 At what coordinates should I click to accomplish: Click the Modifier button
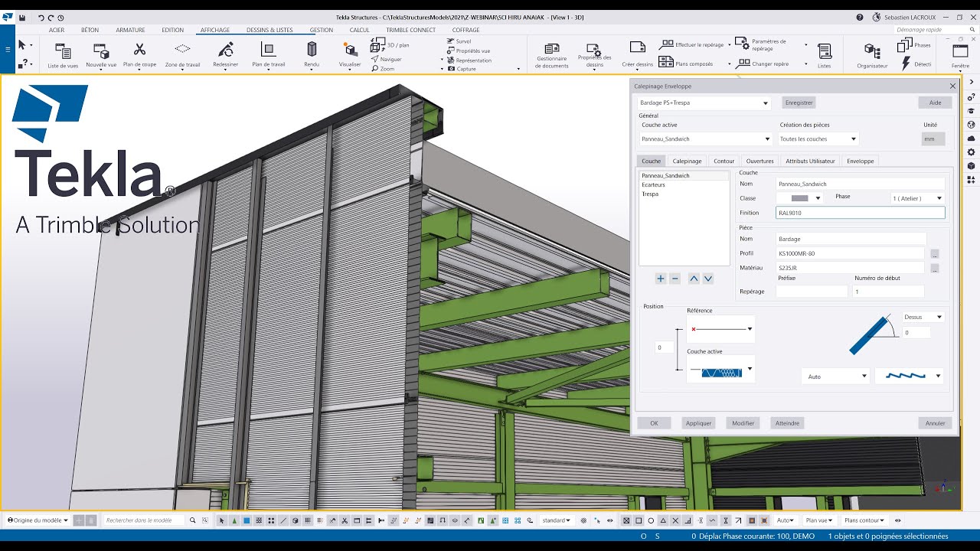[743, 423]
